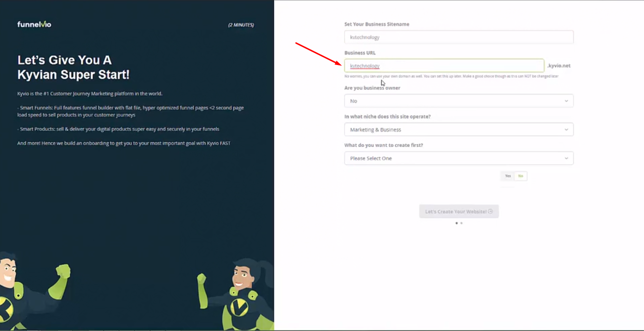Click the 'Business URL' label
This screenshot has width=644, height=331.
click(360, 53)
